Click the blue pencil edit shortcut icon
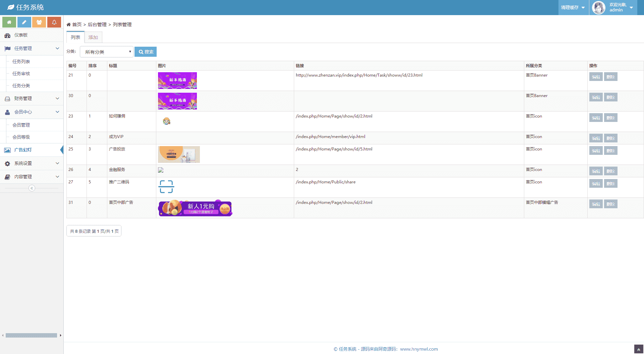 (x=24, y=22)
